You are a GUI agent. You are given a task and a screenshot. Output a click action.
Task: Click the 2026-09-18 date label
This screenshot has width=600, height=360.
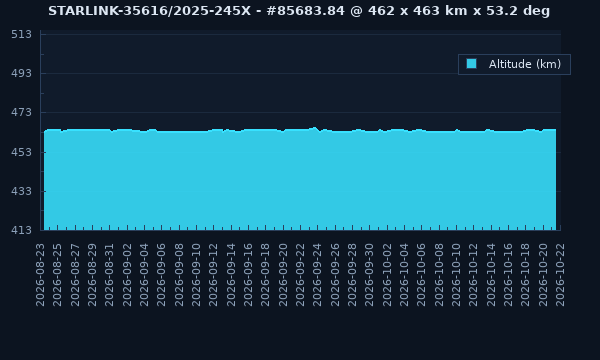(266, 275)
